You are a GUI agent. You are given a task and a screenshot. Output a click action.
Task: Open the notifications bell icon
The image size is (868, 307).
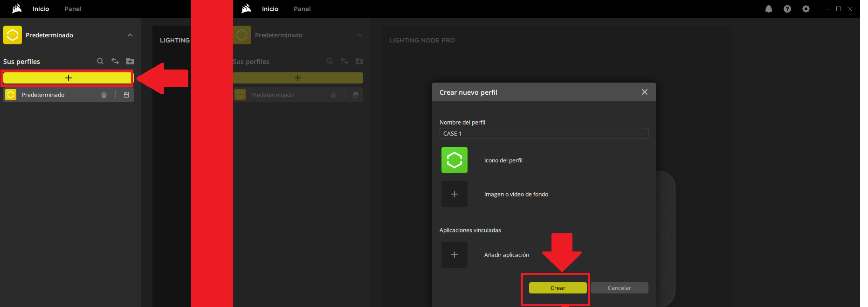point(768,9)
